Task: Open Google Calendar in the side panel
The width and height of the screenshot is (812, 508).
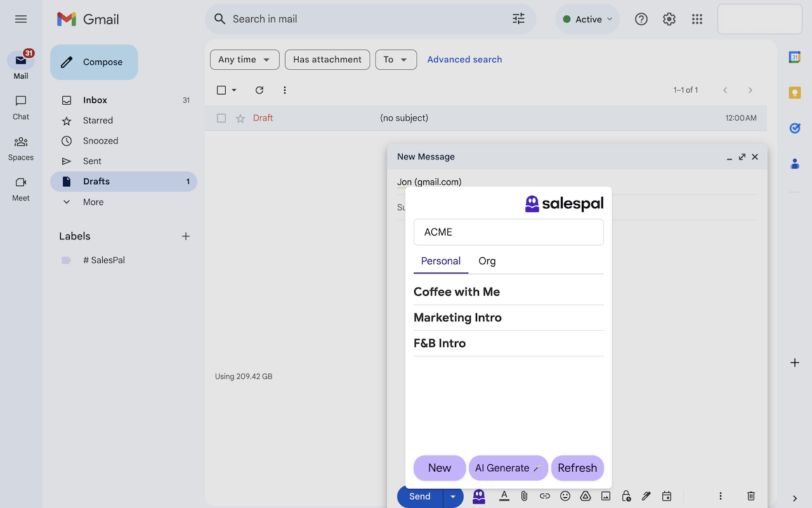Action: tap(794, 57)
